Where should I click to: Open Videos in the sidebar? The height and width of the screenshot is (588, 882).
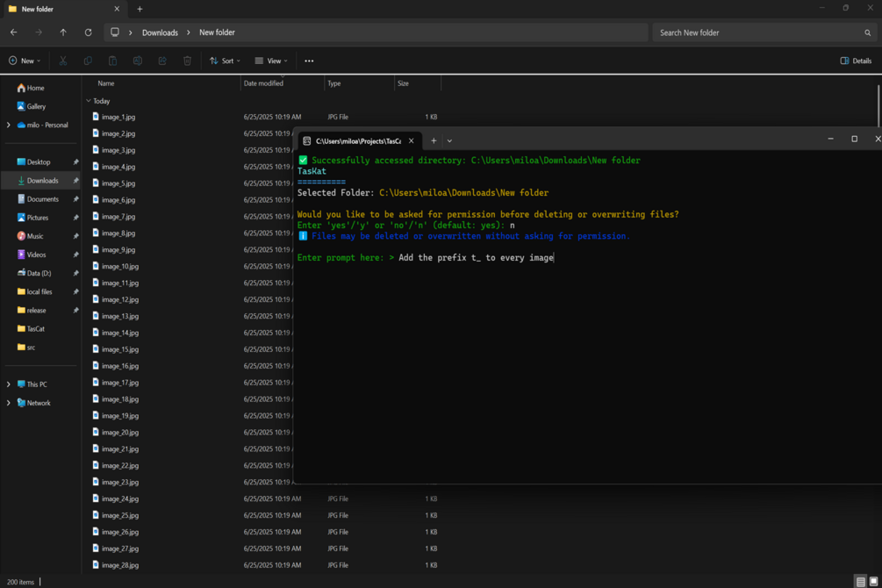pos(32,255)
